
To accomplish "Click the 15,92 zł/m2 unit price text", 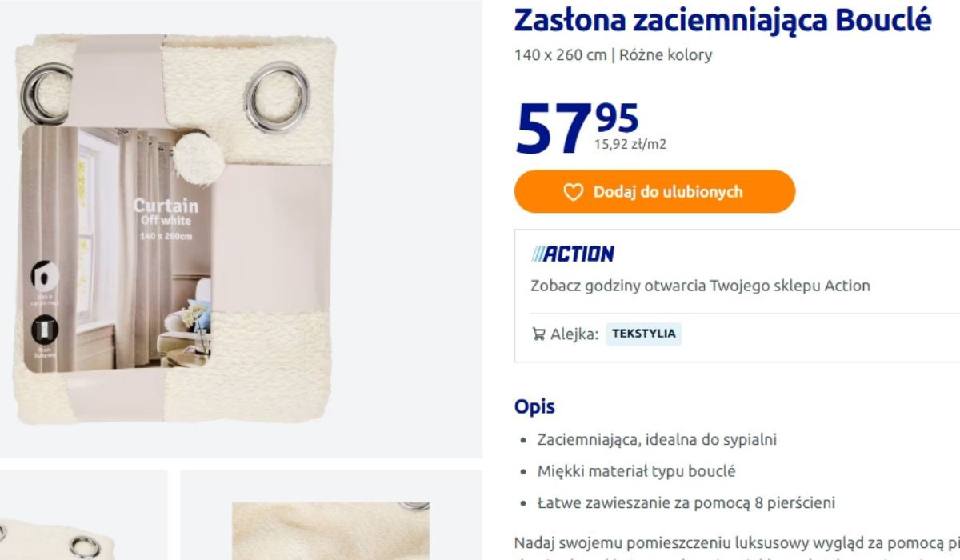I will (x=630, y=145).
